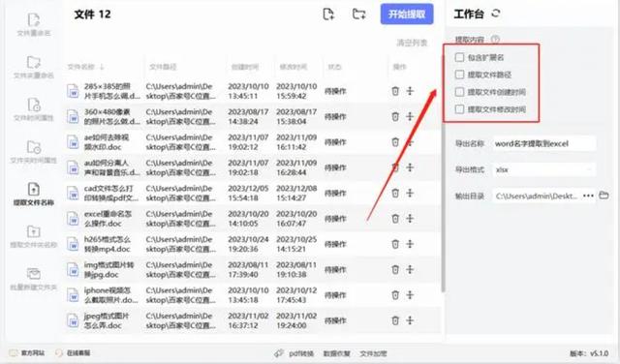The width and height of the screenshot is (620, 364).
Task: Open the 批量新建文件夹 sidebar tool
Action: click(x=34, y=279)
